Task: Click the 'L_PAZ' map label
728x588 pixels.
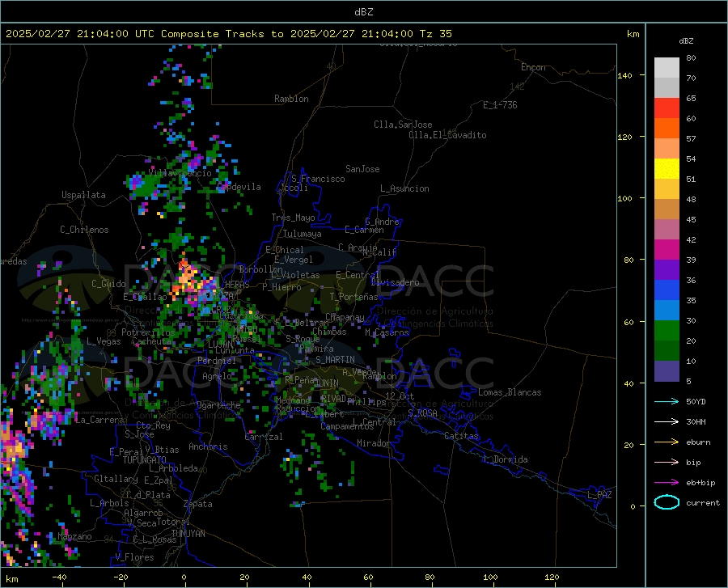Action: pyautogui.click(x=599, y=495)
